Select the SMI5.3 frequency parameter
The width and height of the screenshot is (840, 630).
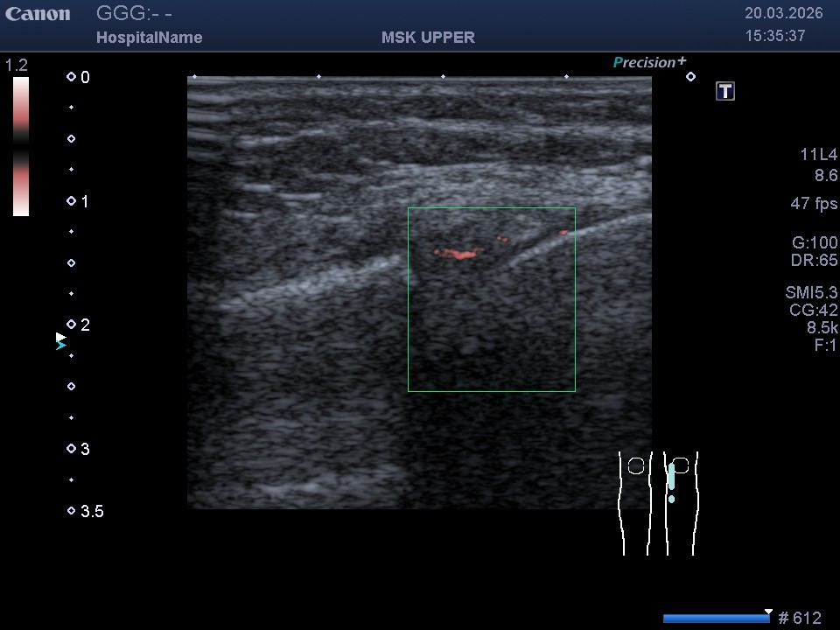pyautogui.click(x=811, y=293)
